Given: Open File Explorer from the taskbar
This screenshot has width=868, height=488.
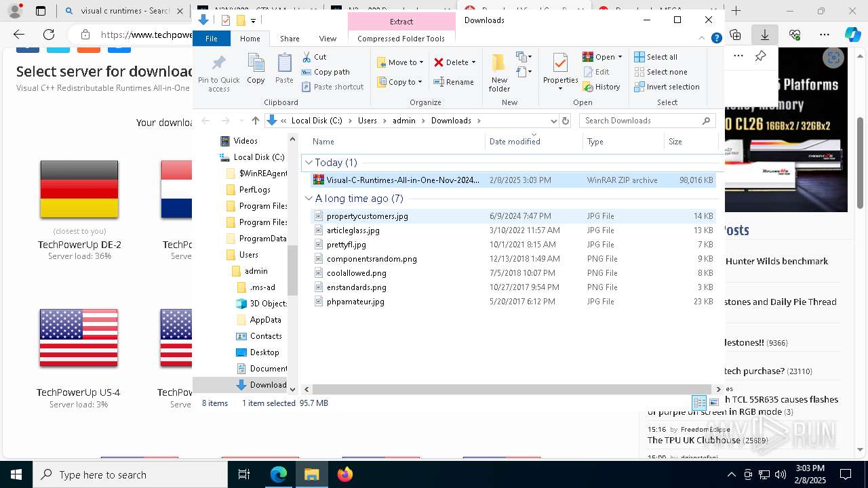Looking at the screenshot, I should click(311, 474).
